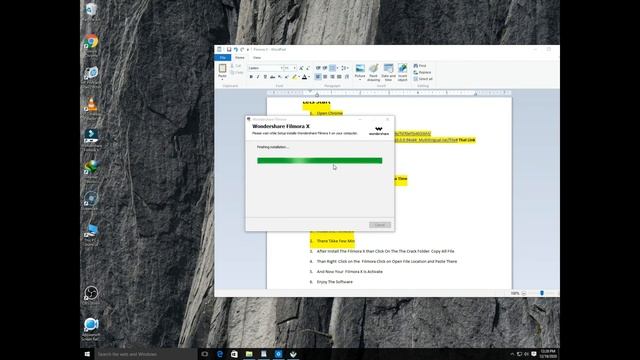This screenshot has width=640, height=360.
Task: Click the taskbar search box
Action: tap(146, 354)
